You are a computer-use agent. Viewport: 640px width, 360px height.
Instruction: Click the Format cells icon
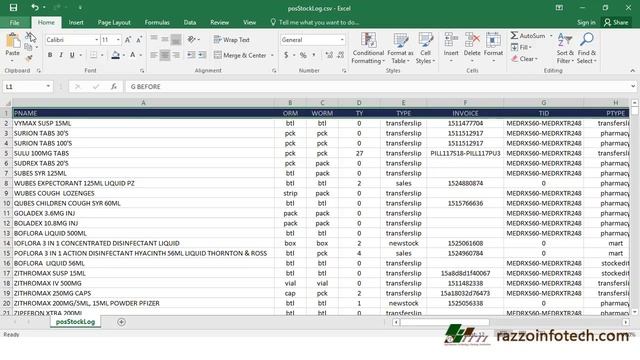click(x=493, y=41)
